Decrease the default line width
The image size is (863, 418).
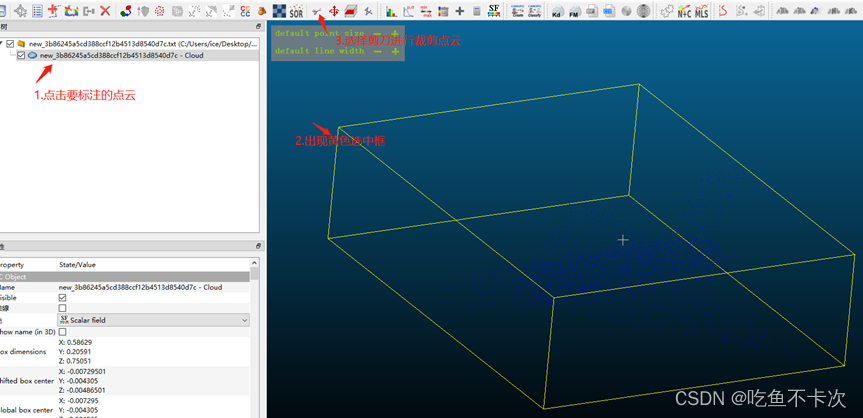point(377,51)
